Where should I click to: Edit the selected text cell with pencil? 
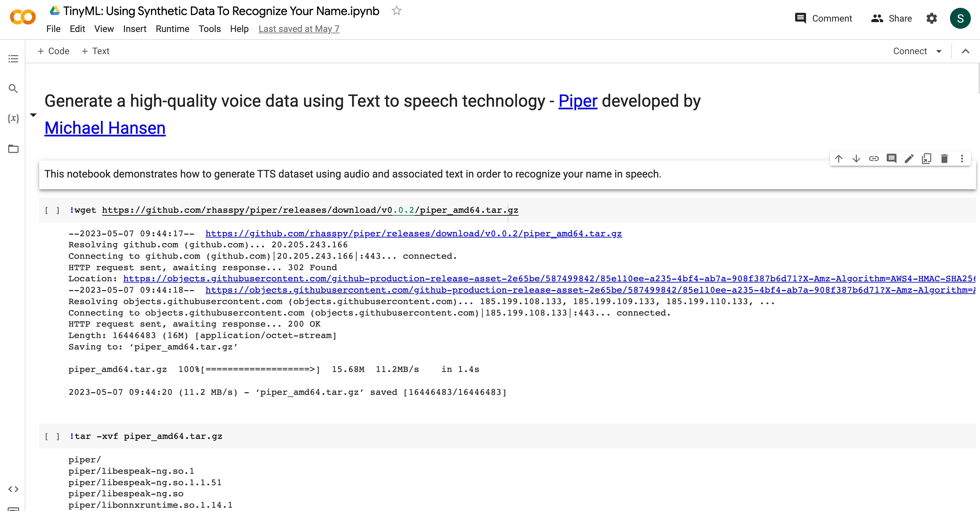[909, 158]
